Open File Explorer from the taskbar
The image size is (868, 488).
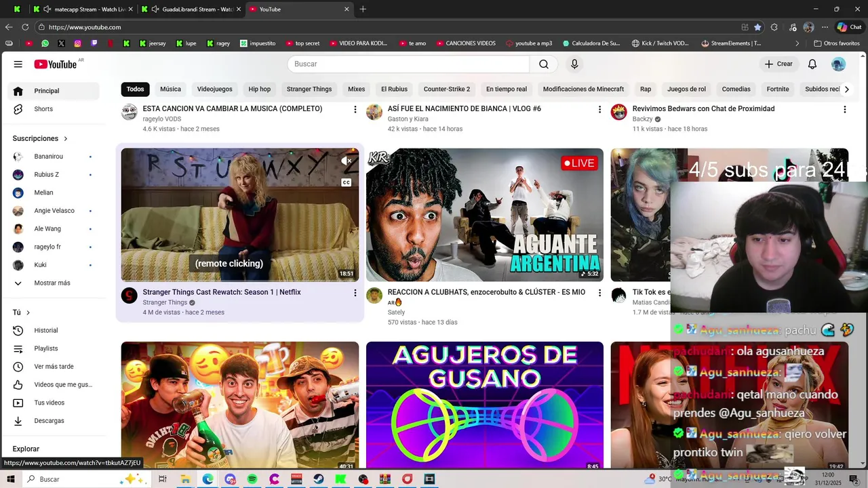click(185, 479)
